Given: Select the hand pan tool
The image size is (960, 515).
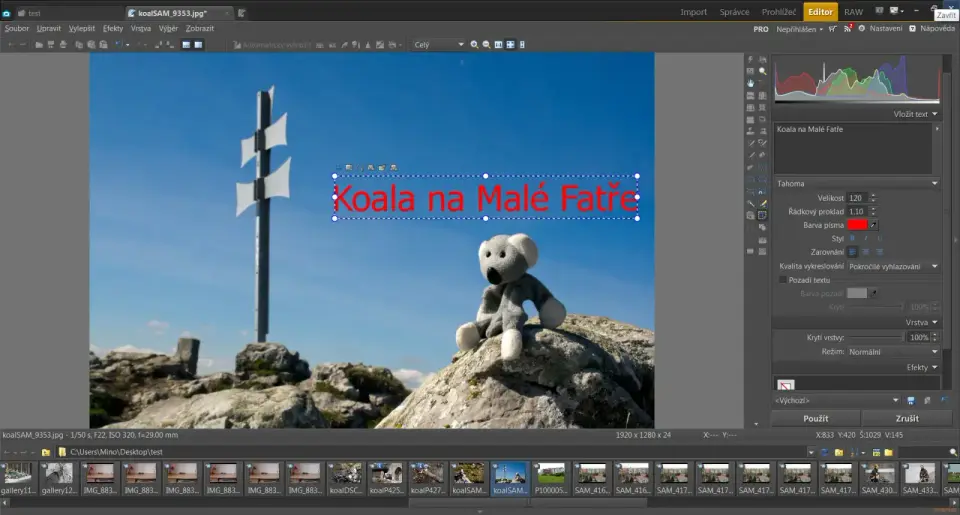Looking at the screenshot, I should pyautogui.click(x=751, y=83).
